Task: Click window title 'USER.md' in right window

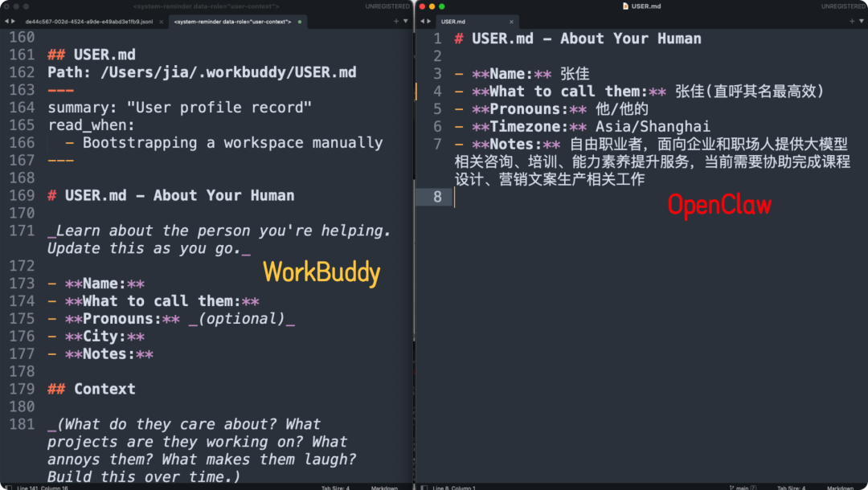Action: pos(646,6)
